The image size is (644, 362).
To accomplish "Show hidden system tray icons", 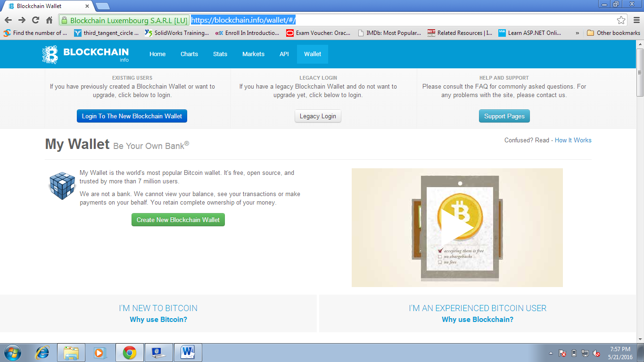I will click(x=551, y=353).
